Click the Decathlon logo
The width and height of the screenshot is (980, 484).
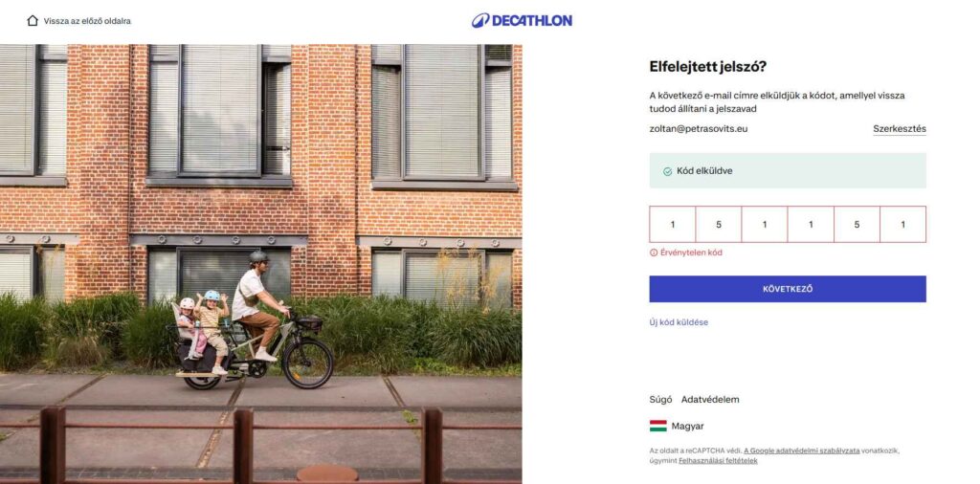tap(522, 20)
